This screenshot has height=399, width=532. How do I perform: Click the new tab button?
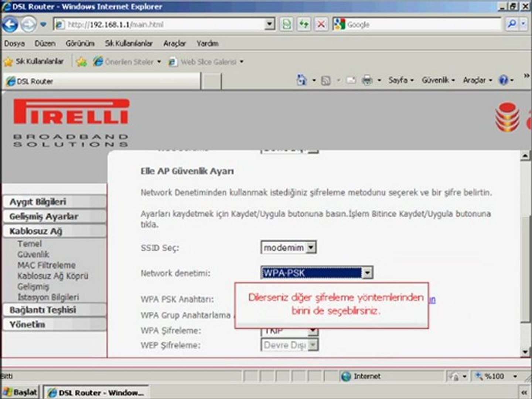pos(212,82)
